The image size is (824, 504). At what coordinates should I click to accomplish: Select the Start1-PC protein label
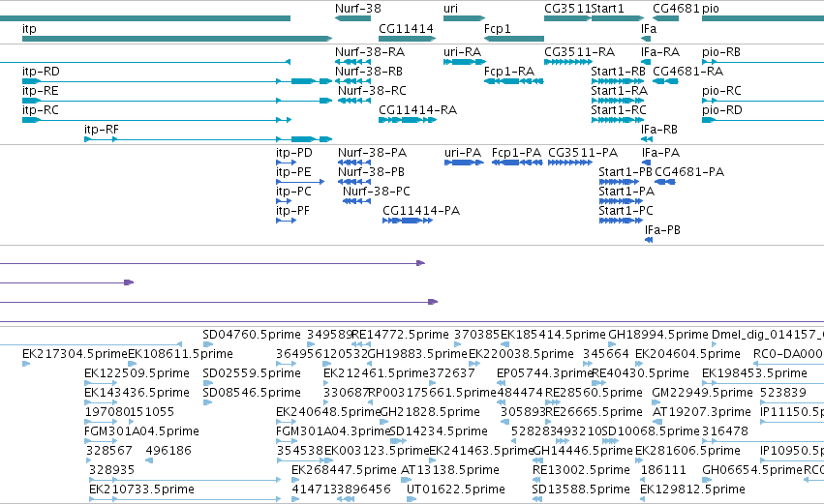coord(626,211)
